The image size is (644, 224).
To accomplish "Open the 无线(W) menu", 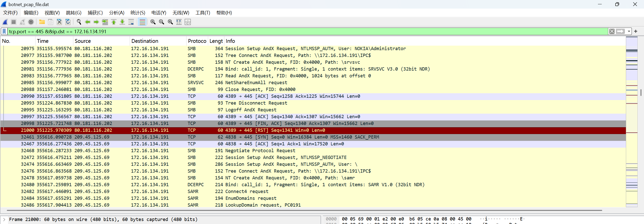I will click(x=181, y=13).
